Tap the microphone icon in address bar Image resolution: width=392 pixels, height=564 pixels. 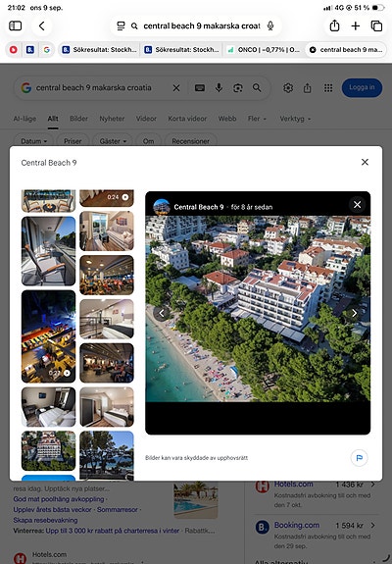(270, 26)
